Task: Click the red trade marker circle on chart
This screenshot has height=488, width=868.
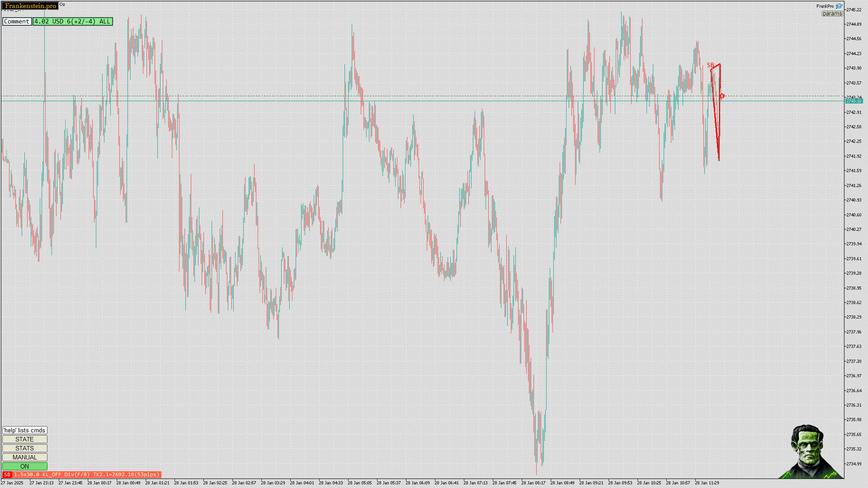Action: (722, 96)
